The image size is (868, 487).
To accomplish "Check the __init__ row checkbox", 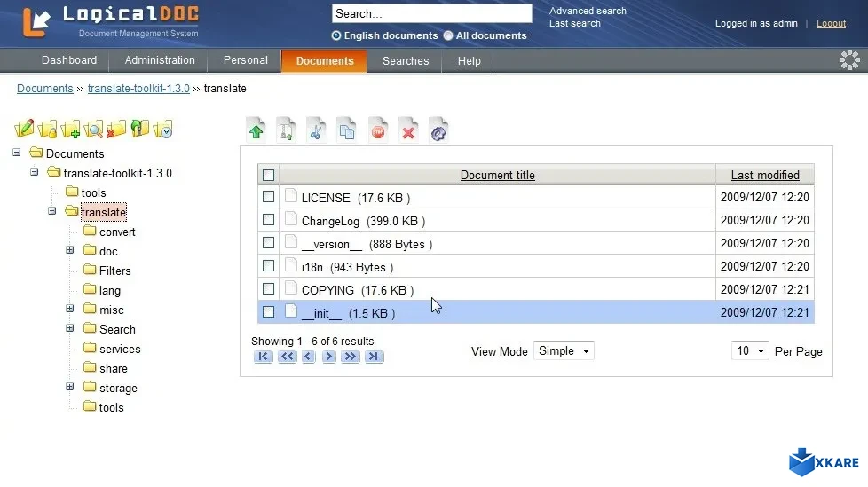I will pos(269,312).
